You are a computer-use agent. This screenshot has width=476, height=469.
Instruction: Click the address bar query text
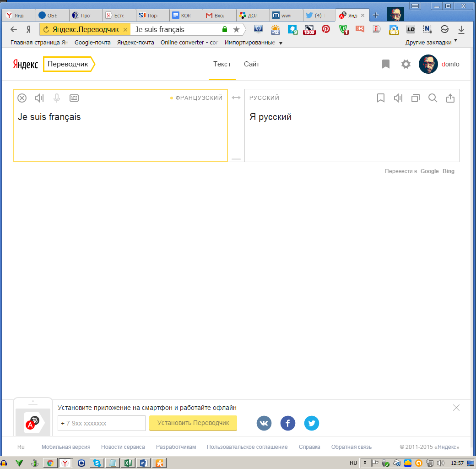coord(160,29)
